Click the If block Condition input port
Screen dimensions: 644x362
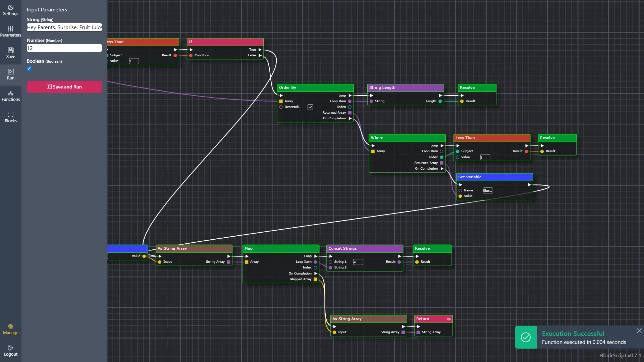tap(191, 55)
